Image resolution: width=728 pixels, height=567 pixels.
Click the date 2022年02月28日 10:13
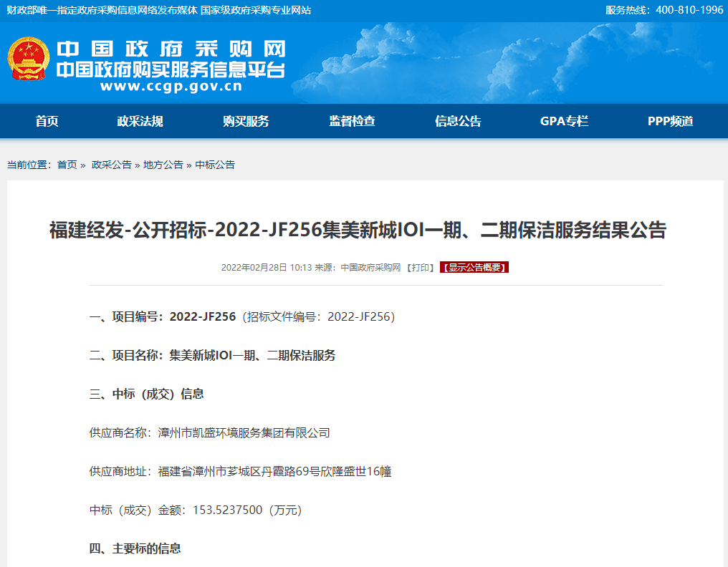(x=267, y=267)
